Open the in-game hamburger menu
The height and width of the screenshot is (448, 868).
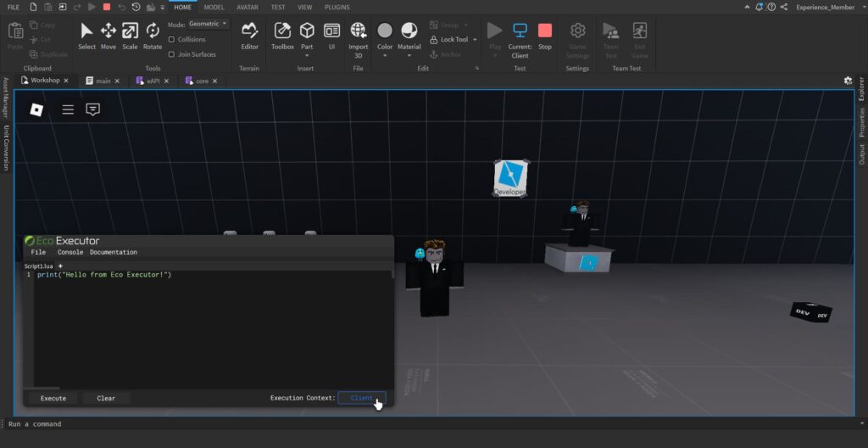(x=68, y=109)
